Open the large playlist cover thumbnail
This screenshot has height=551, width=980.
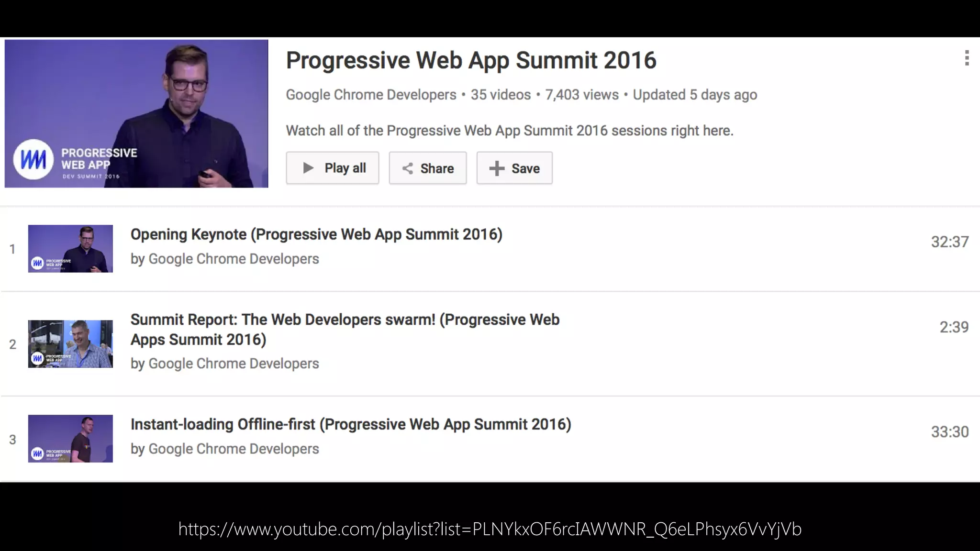[136, 113]
